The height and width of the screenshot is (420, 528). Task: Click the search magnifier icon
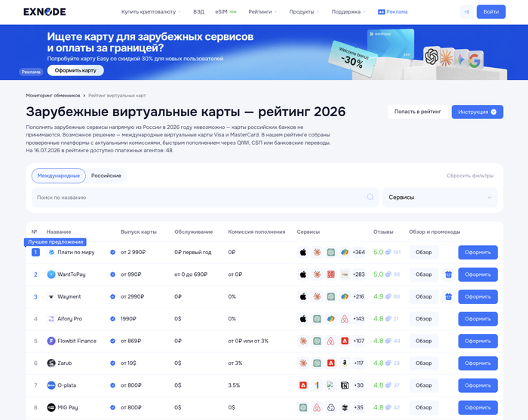pyautogui.click(x=370, y=198)
